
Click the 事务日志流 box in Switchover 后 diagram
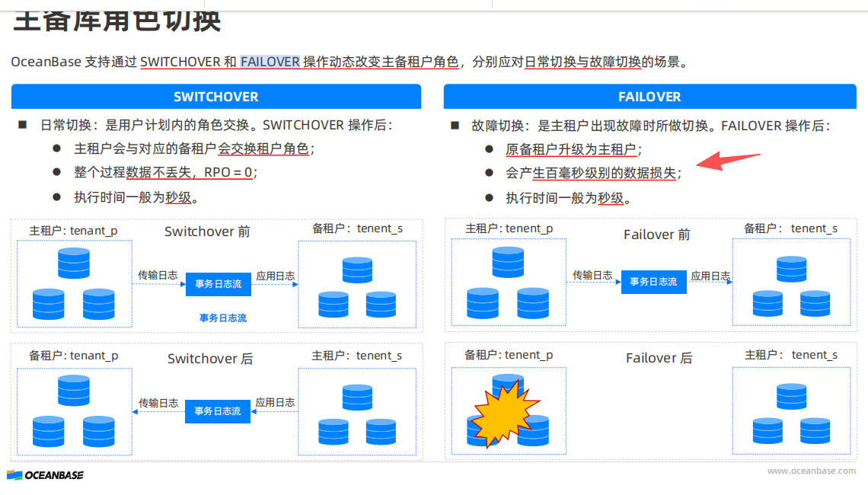[218, 411]
